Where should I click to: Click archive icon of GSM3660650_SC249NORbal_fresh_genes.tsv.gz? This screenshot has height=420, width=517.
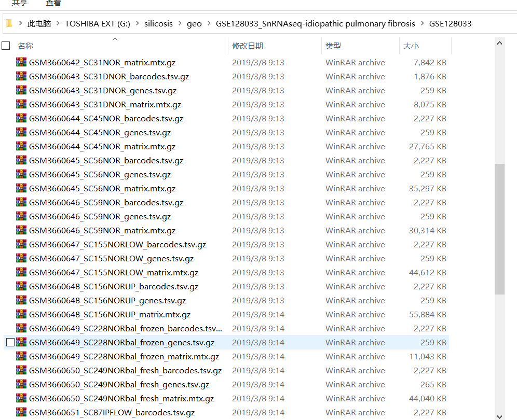tap(21, 384)
